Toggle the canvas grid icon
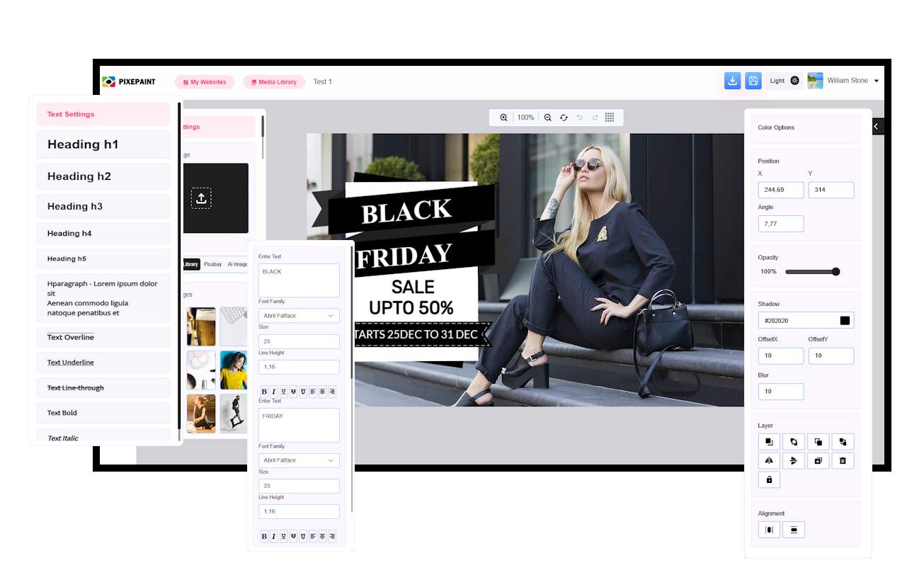 609,118
